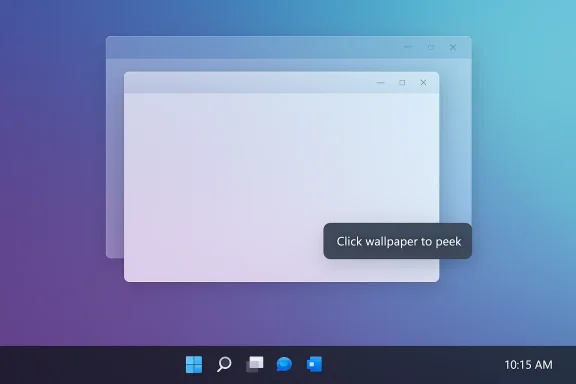Open taskbar Search magnifier

[224, 365]
